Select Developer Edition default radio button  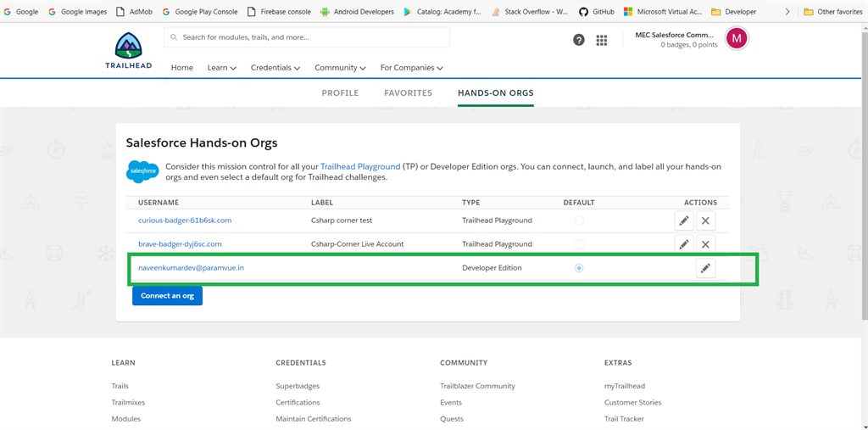pyautogui.click(x=579, y=268)
